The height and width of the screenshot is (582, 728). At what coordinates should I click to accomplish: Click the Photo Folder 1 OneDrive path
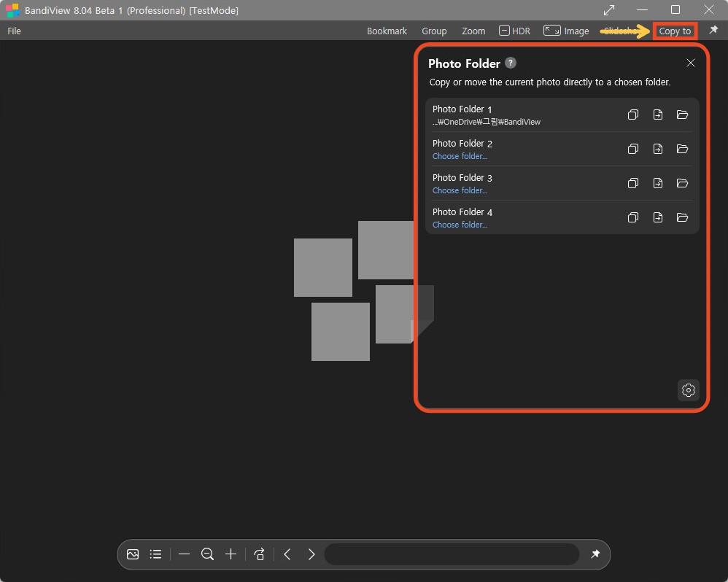pos(486,122)
